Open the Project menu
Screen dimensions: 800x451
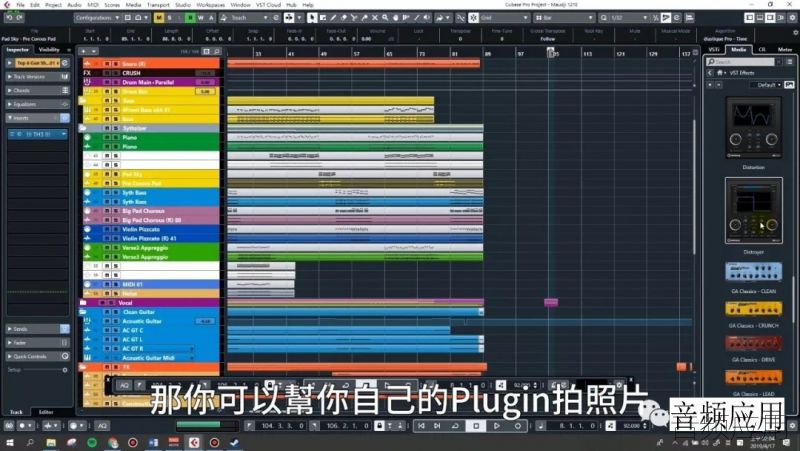pos(53,5)
